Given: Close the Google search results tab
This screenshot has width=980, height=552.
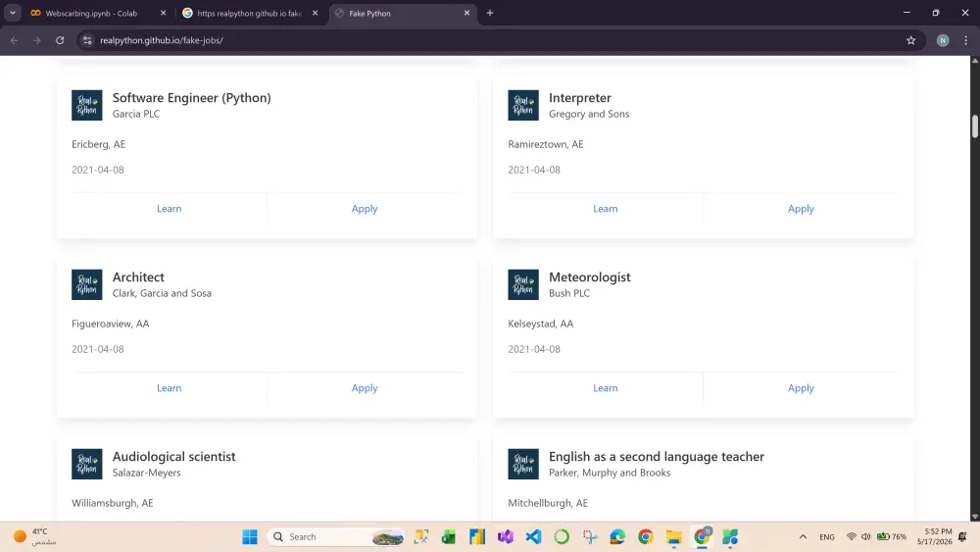Looking at the screenshot, I should point(315,13).
